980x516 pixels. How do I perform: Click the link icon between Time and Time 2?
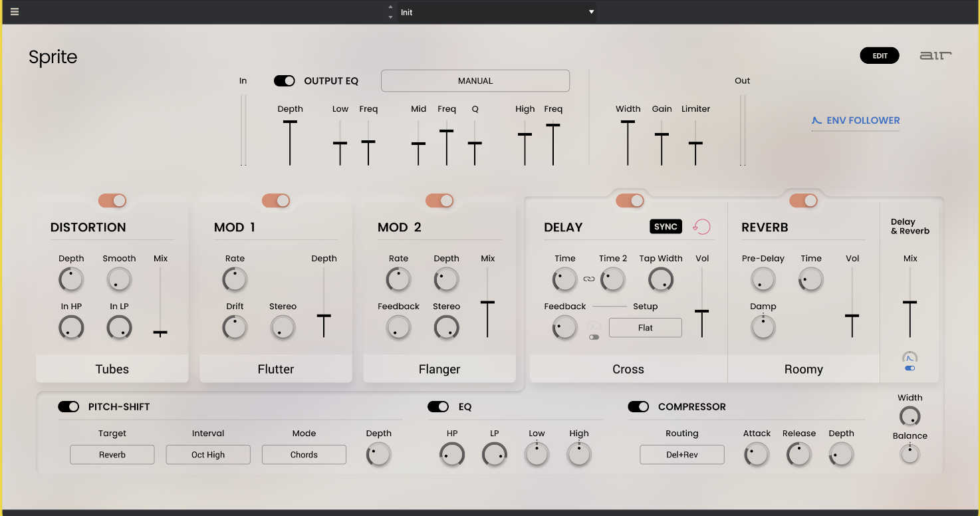coord(589,279)
